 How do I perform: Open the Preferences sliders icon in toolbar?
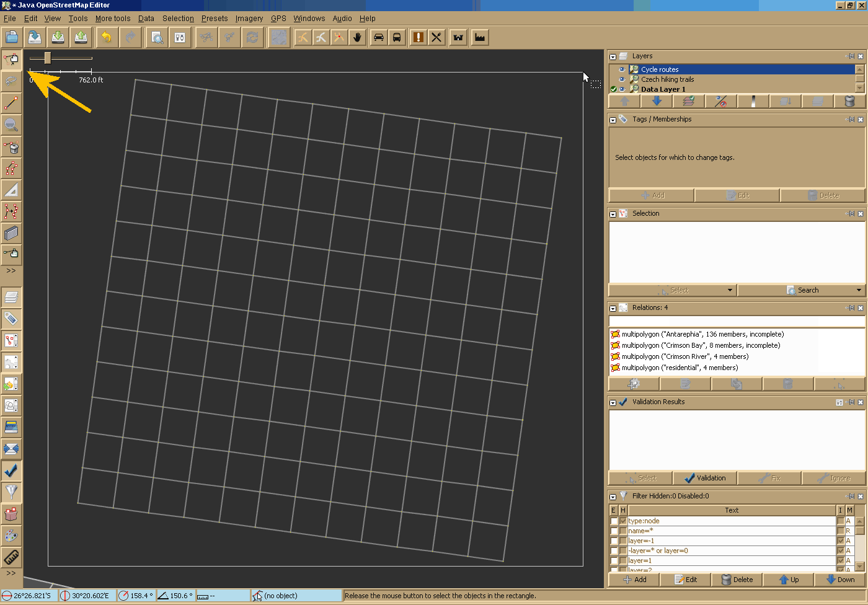(180, 37)
